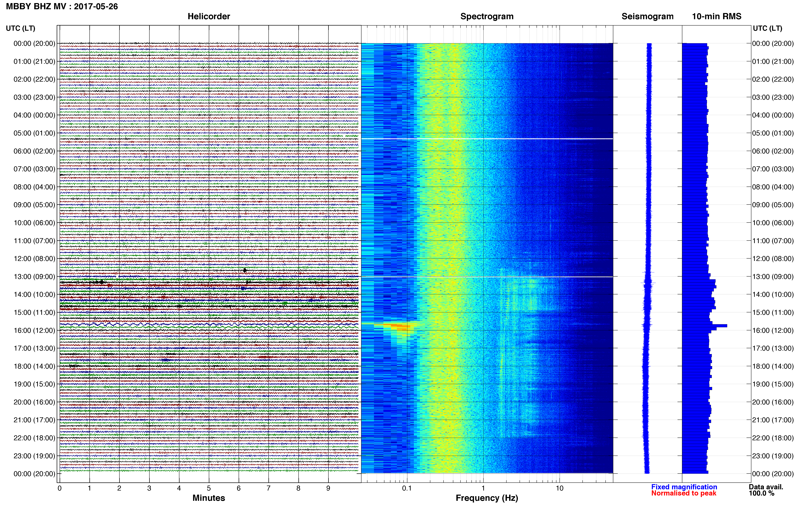812x508 pixels.
Task: Click the "3" tick on the Minutes axis
Action: (149, 488)
